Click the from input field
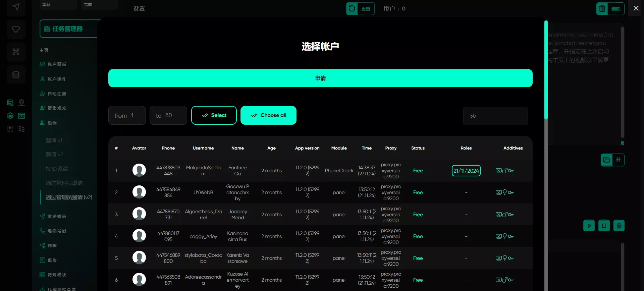The height and width of the screenshot is (291, 644). point(127,115)
